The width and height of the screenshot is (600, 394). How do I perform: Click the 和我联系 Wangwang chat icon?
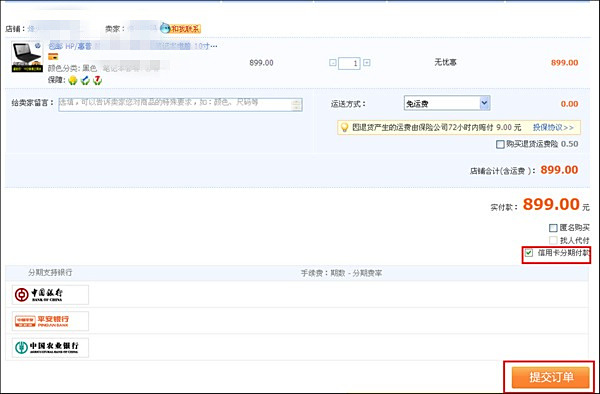tap(180, 28)
